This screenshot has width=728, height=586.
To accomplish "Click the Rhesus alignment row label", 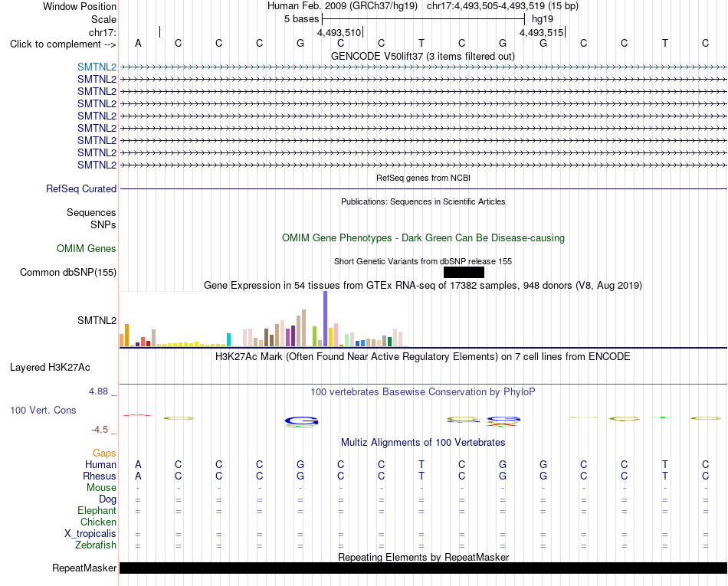I will [x=100, y=476].
